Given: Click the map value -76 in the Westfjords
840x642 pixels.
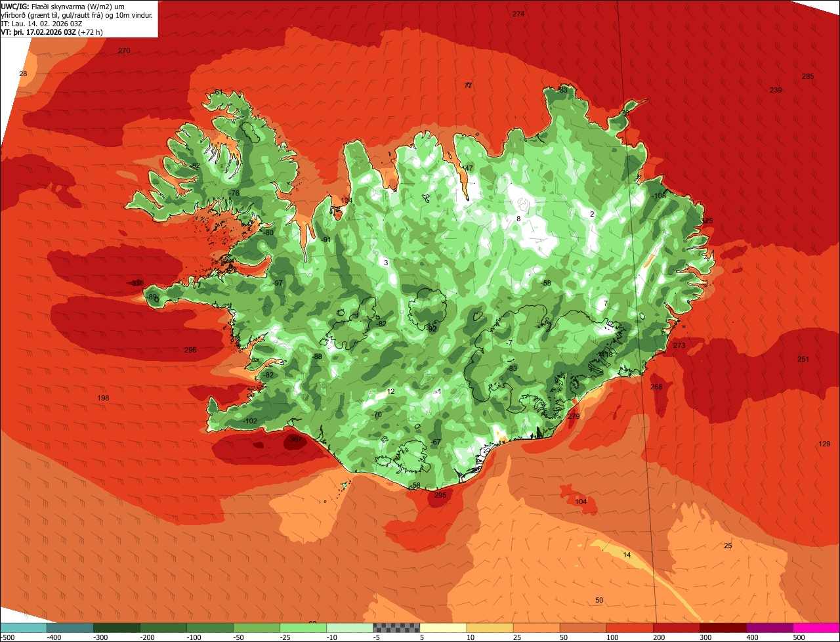Looking at the screenshot, I should 234,192.
